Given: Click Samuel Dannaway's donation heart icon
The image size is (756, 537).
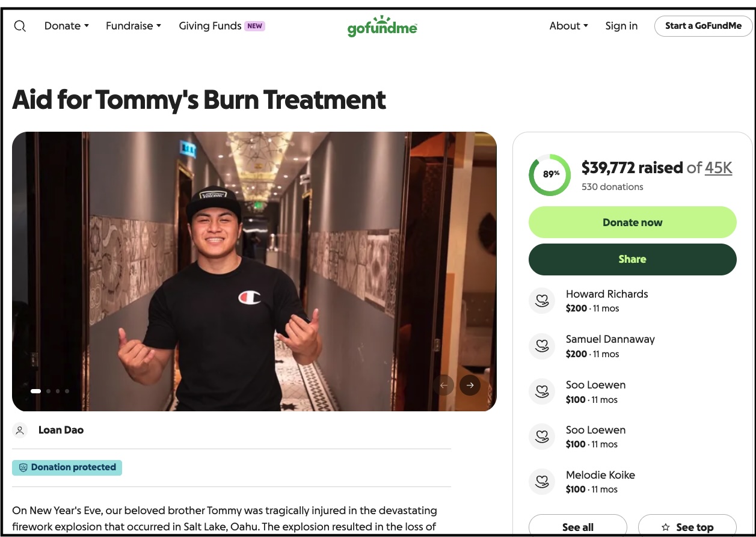Looking at the screenshot, I should 541,346.
